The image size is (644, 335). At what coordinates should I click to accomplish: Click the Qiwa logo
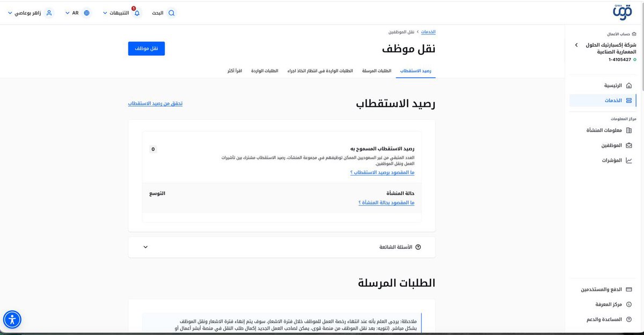click(622, 12)
